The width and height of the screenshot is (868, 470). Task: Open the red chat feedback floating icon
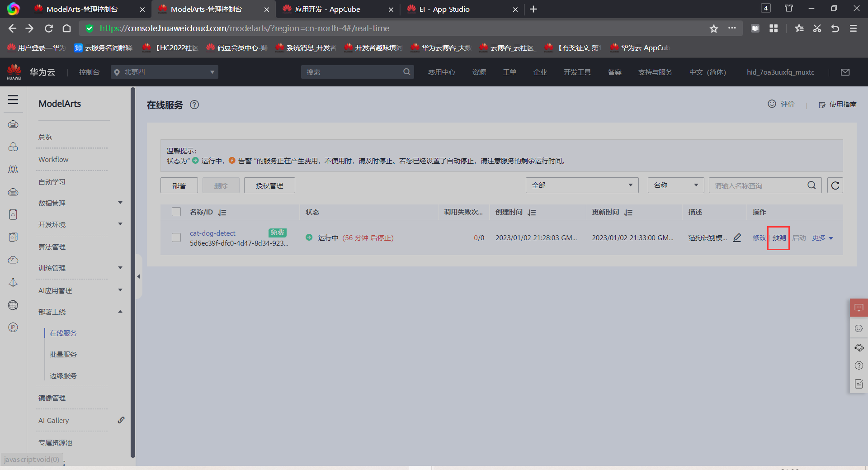(859, 308)
